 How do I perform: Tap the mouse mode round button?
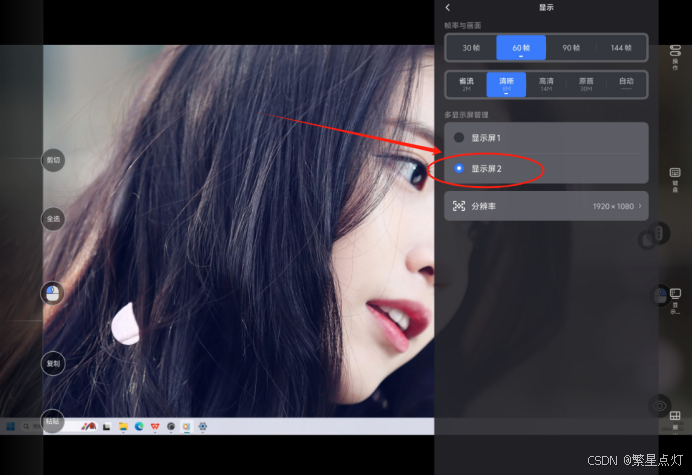(53, 293)
